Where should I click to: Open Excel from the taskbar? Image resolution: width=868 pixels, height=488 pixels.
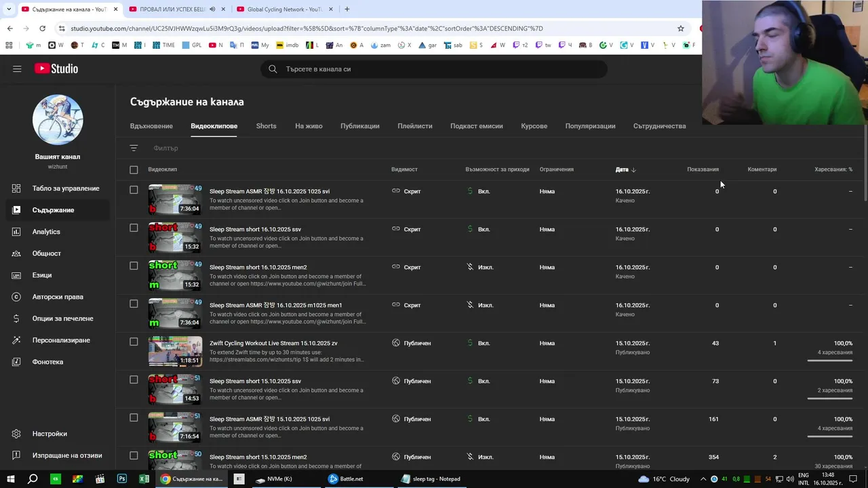click(x=144, y=479)
